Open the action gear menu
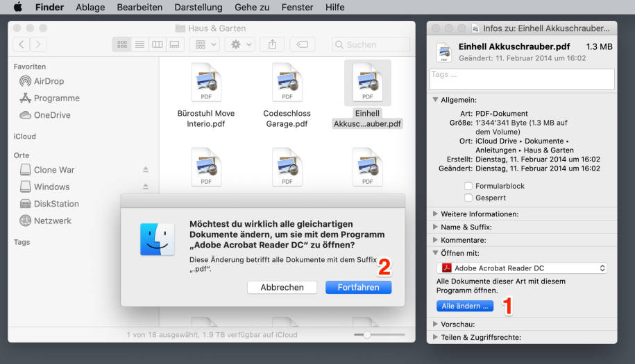 [241, 44]
